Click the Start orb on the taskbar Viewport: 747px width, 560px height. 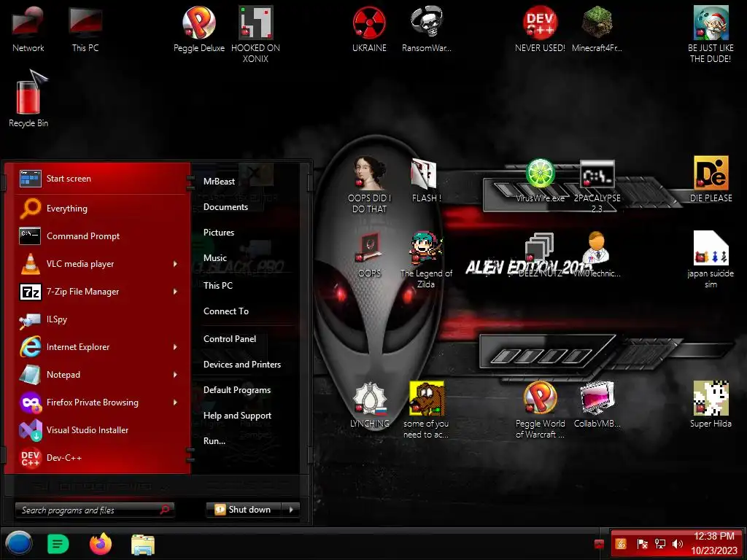18,543
